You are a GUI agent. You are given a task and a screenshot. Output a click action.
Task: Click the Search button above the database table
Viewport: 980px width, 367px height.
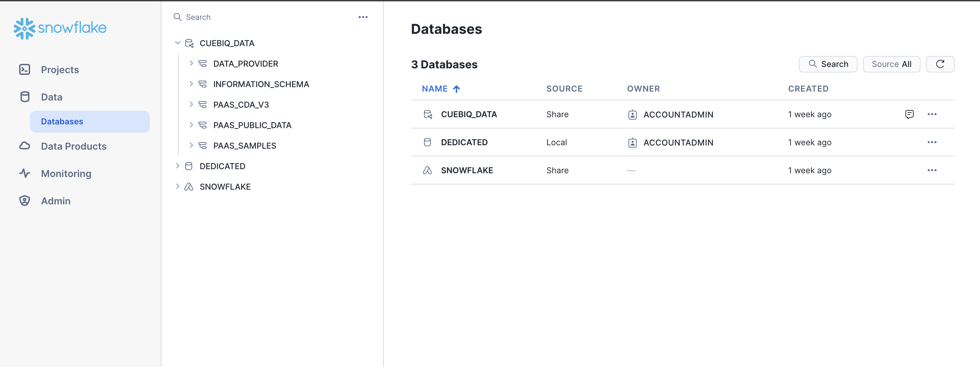[828, 64]
